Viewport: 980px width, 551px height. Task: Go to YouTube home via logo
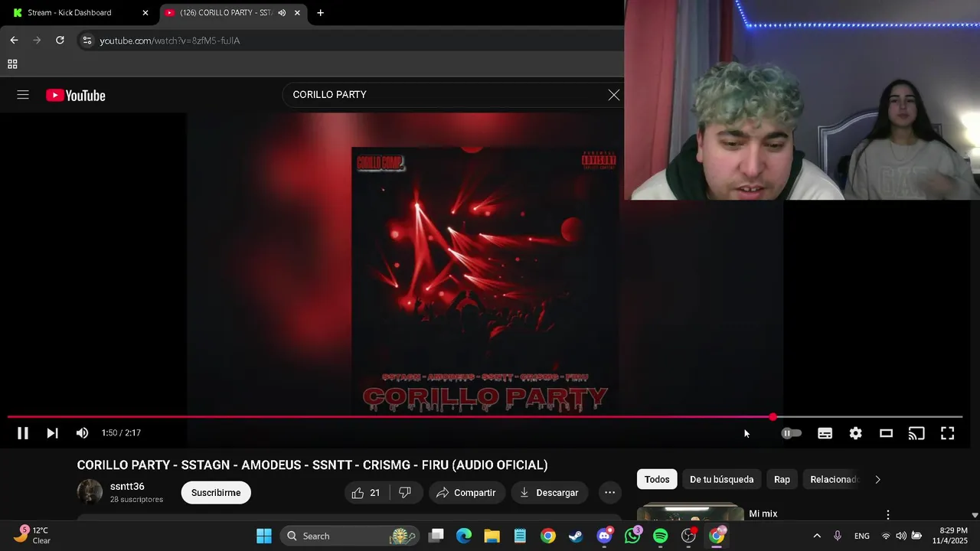tap(75, 95)
